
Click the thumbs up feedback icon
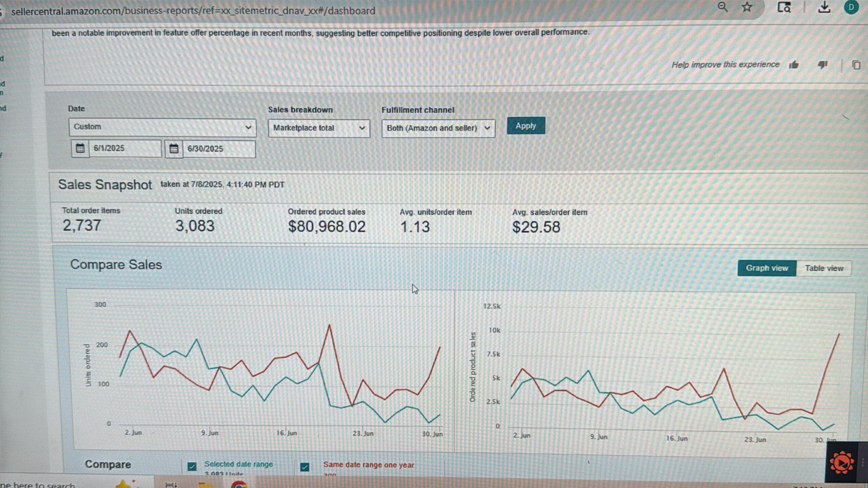coord(794,65)
